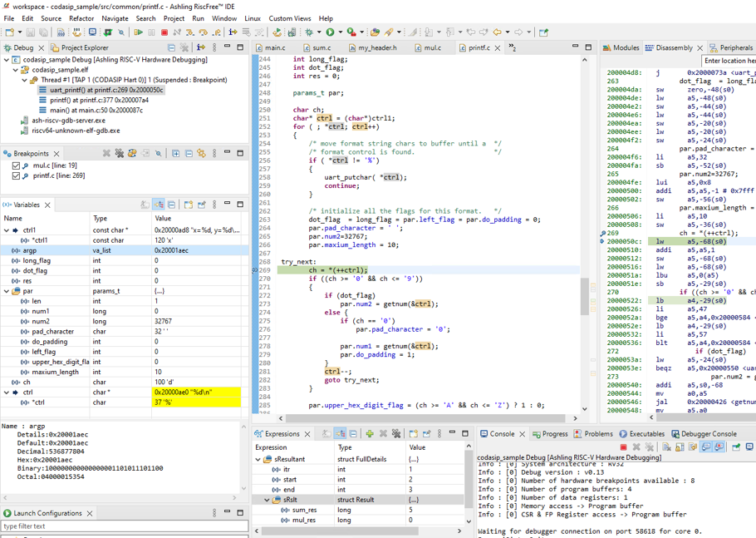Screen dimensions: 756x538
Task: Open the Custom Views menu
Action: tap(290, 18)
